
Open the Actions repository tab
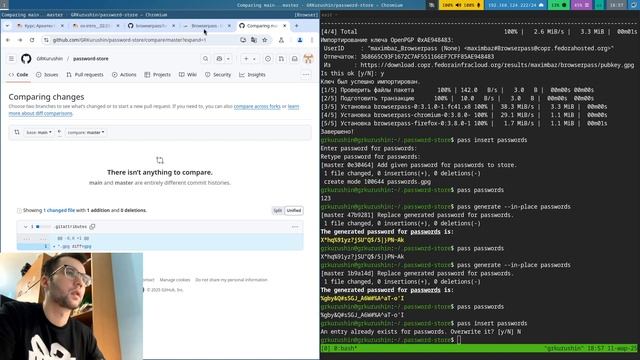[124, 75]
